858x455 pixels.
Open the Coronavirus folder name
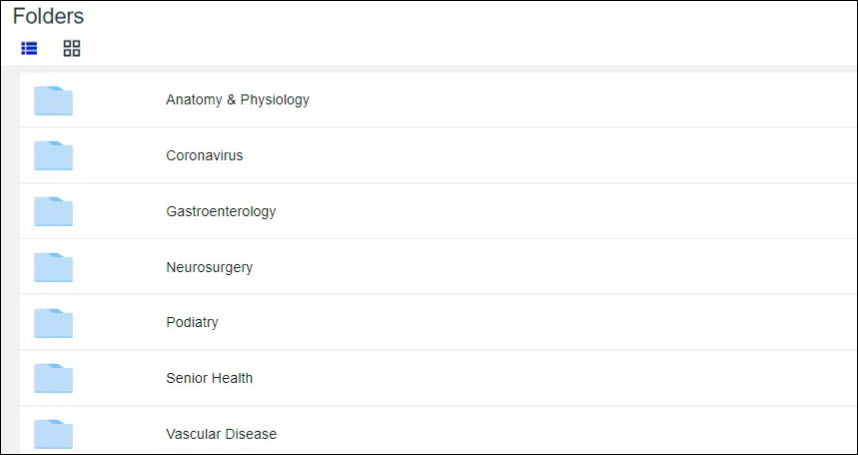coord(204,156)
